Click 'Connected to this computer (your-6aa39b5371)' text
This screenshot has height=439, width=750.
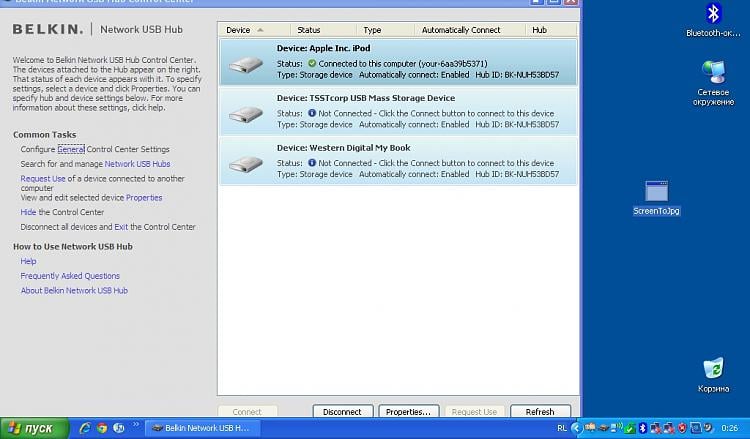coord(403,64)
